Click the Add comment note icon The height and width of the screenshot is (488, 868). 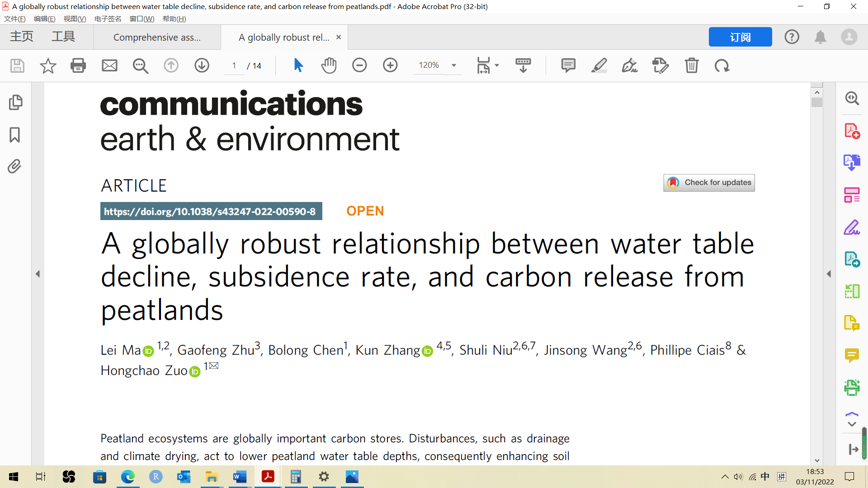568,66
